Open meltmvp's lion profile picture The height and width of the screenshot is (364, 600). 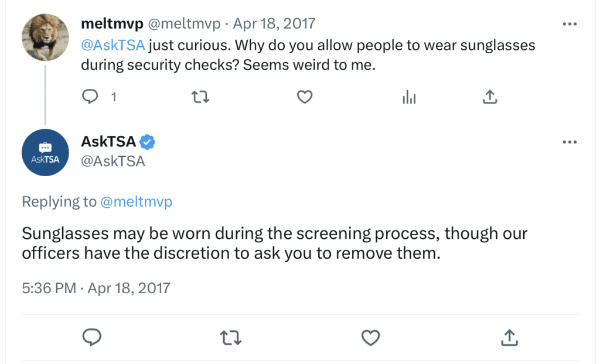pyautogui.click(x=45, y=37)
